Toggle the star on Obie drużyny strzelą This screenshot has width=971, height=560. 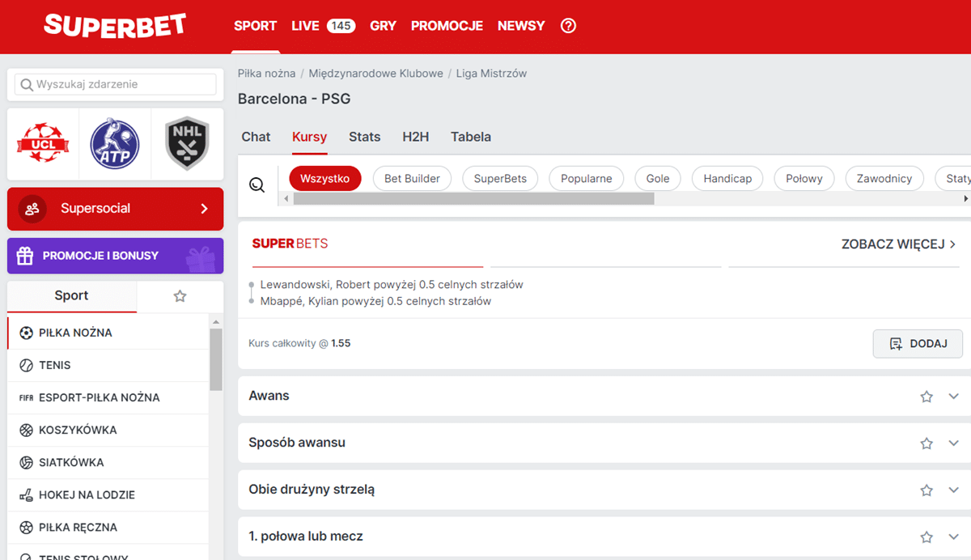[926, 490]
